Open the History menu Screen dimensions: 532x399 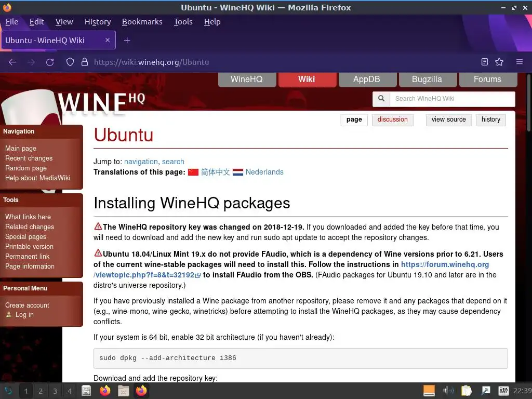tap(98, 22)
